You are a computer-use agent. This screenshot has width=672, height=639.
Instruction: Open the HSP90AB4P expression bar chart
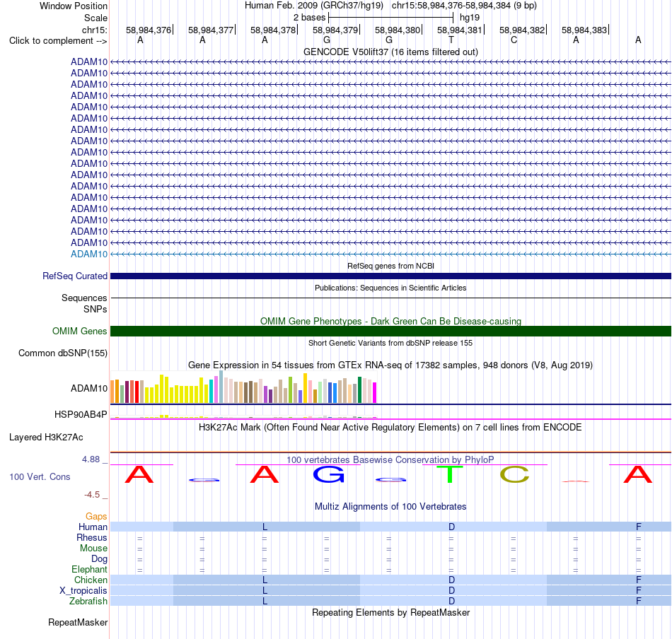click(x=243, y=416)
